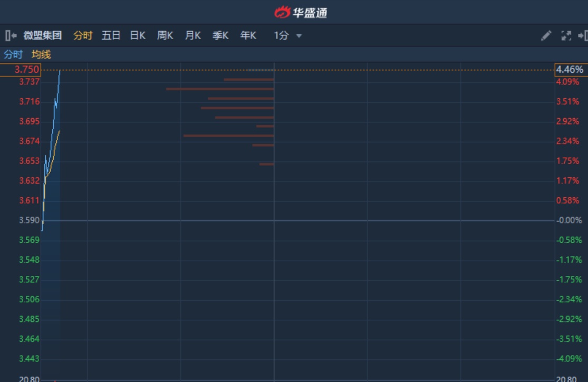This screenshot has width=588, height=382.
Task: Click the 0.00% baseline percent label
Action: tap(569, 220)
